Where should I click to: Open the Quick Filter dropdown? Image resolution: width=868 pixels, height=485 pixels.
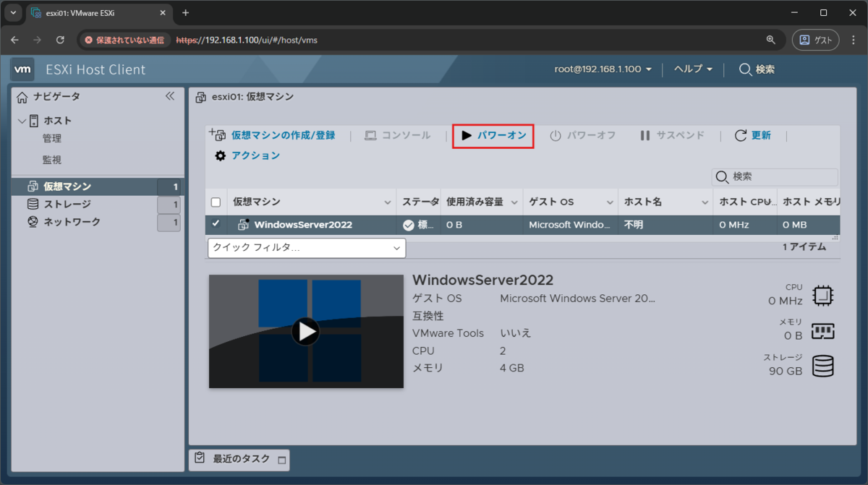(307, 248)
